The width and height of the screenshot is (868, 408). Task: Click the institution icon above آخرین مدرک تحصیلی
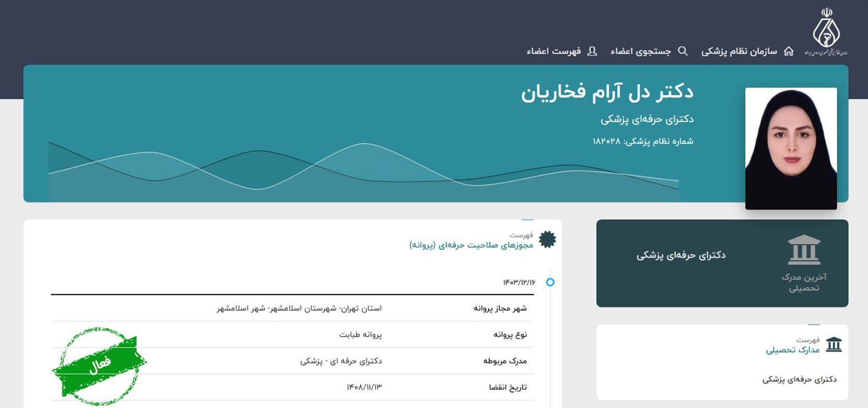click(804, 250)
